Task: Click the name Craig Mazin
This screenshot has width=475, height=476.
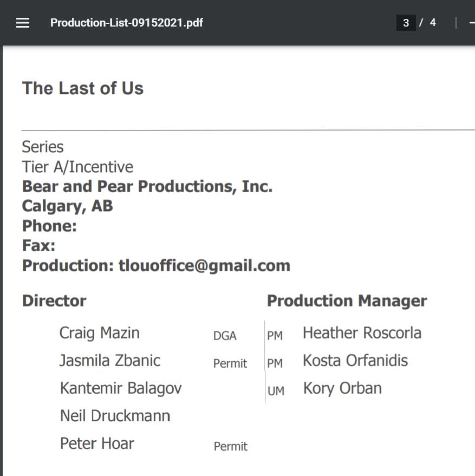Action: coord(100,333)
